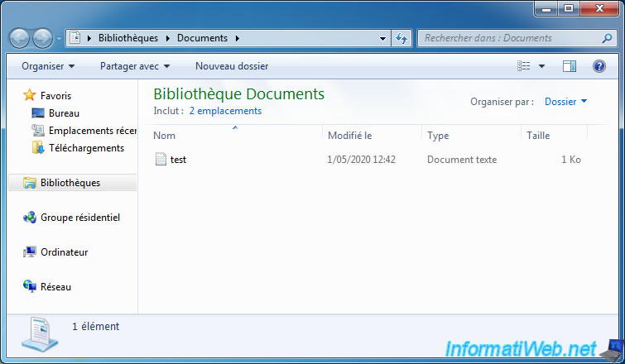The height and width of the screenshot is (364, 625).
Task: Select Favoris in the navigation pane
Action: click(x=55, y=96)
